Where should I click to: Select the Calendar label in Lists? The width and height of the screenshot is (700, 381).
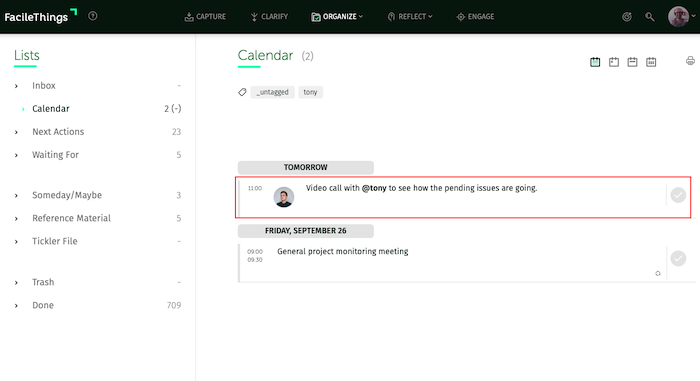51,109
